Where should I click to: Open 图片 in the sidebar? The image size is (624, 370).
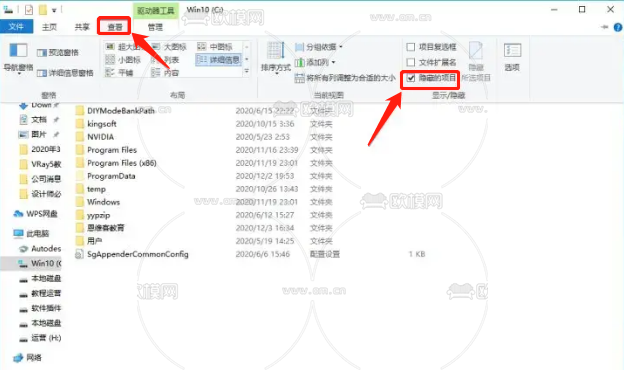coord(39,134)
